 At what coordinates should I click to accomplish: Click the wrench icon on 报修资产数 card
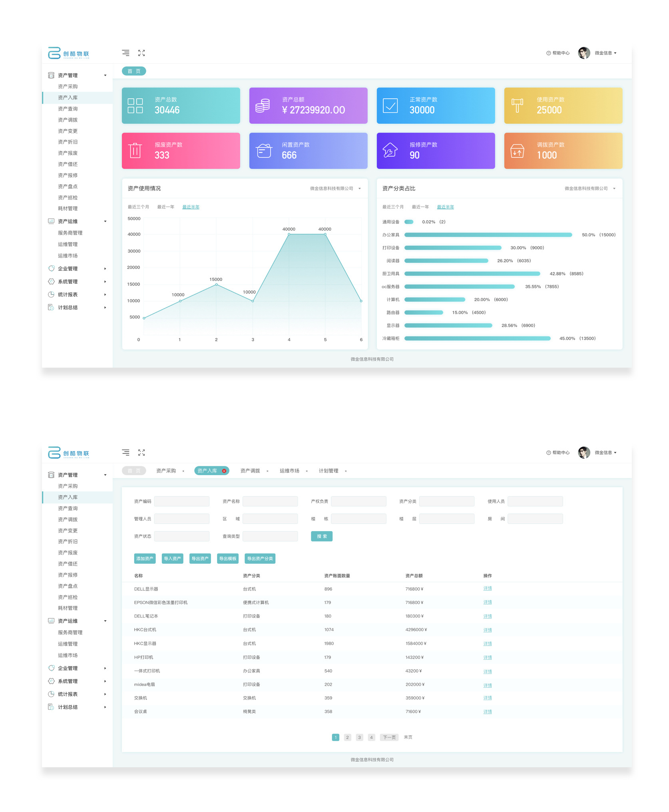[x=390, y=151]
